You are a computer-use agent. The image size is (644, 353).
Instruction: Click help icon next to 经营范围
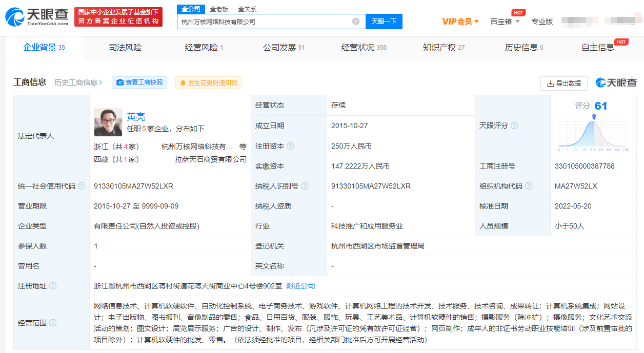[53, 323]
